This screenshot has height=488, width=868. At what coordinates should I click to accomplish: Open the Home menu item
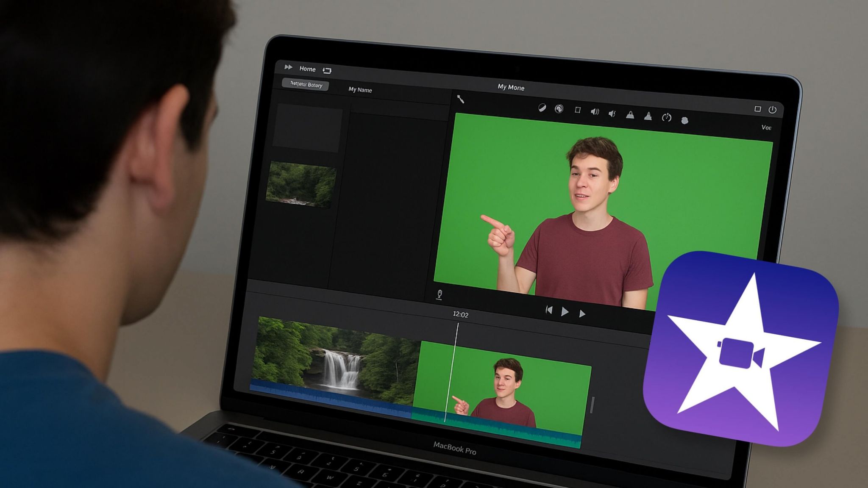click(308, 69)
